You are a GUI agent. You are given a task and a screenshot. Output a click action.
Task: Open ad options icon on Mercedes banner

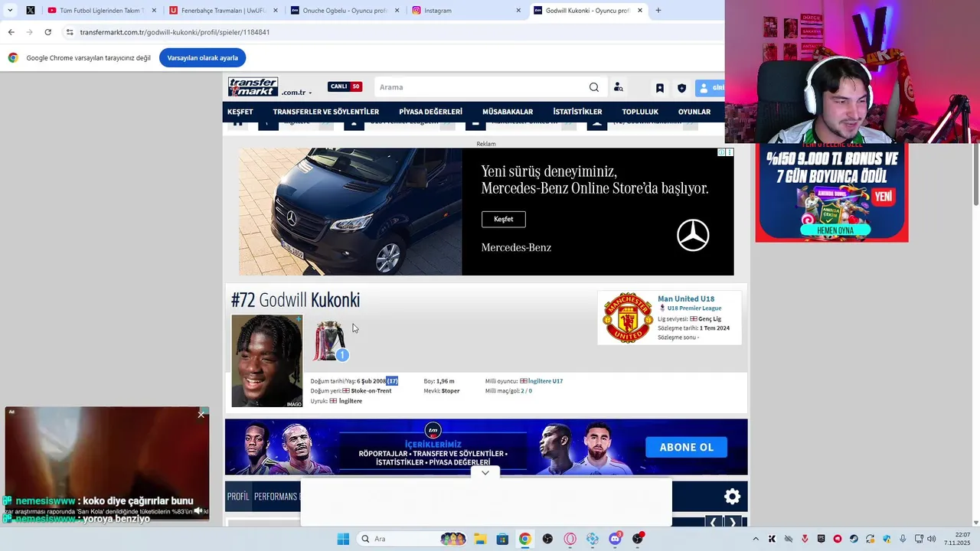[x=730, y=152]
